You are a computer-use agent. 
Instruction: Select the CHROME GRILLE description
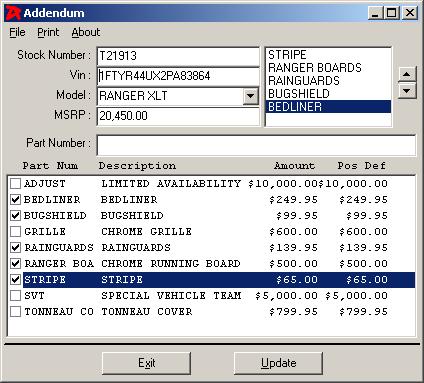146,232
